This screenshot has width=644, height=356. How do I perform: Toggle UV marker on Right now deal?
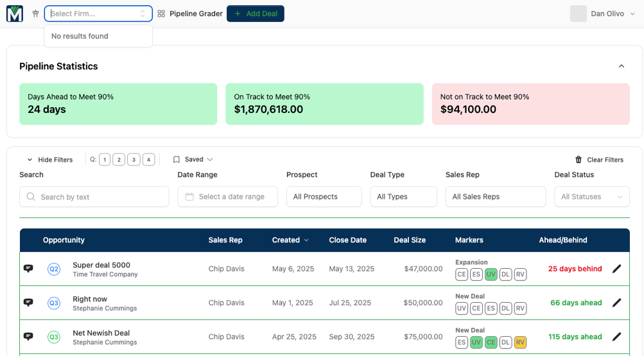click(x=462, y=309)
